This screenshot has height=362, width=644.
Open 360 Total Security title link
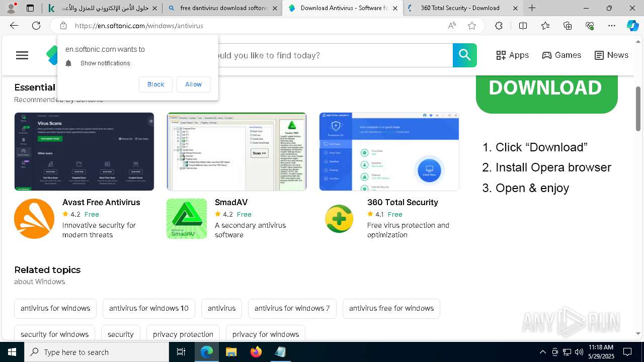click(x=403, y=202)
